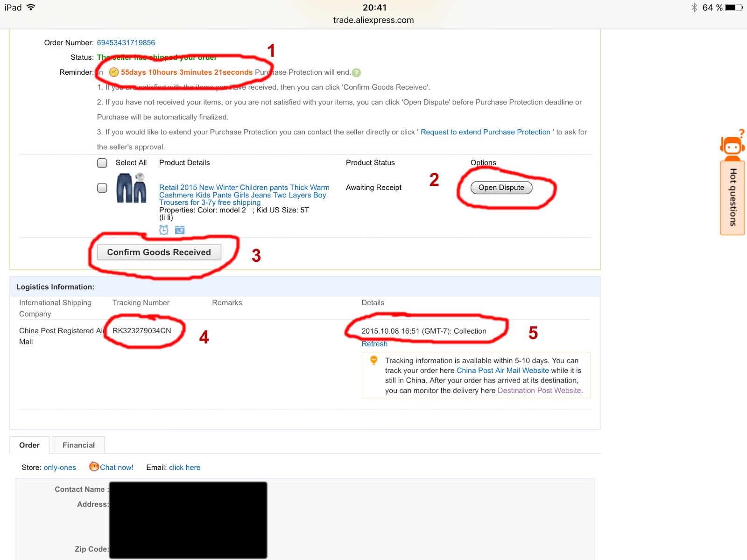Click the yellow clock icon before the countdown timer
The image size is (747, 560).
click(113, 72)
